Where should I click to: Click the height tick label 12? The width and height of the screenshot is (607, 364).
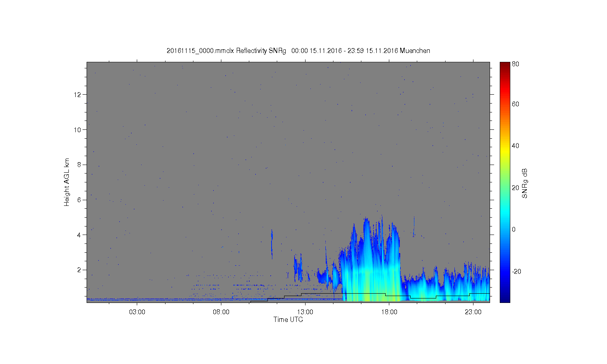pyautogui.click(x=78, y=95)
